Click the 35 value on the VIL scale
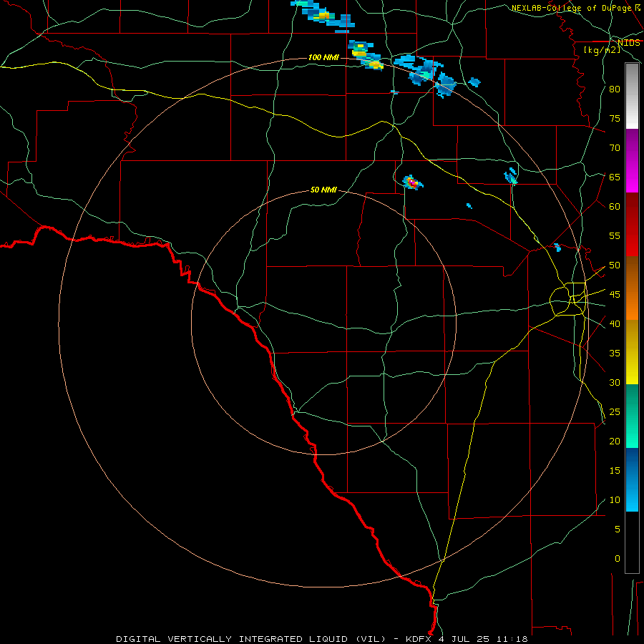The height and width of the screenshot is (644, 644). [615, 353]
